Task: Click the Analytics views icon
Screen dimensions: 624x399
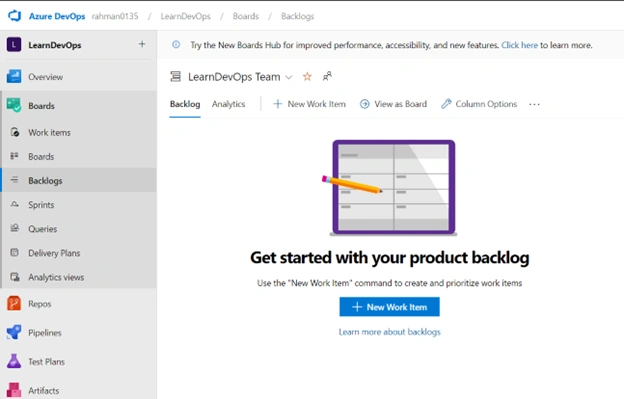Action: click(15, 277)
